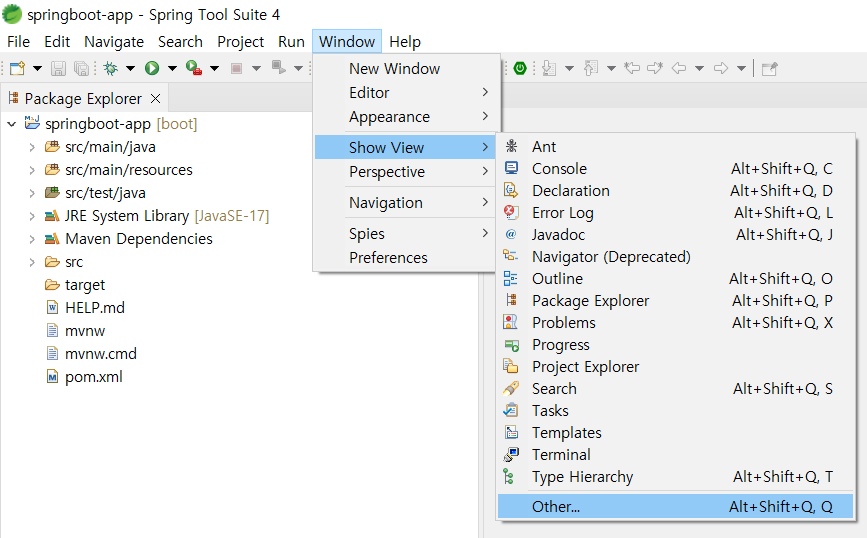The width and height of the screenshot is (867, 538).
Task: Open the dropdown arrow next to New icon
Action: [37, 69]
